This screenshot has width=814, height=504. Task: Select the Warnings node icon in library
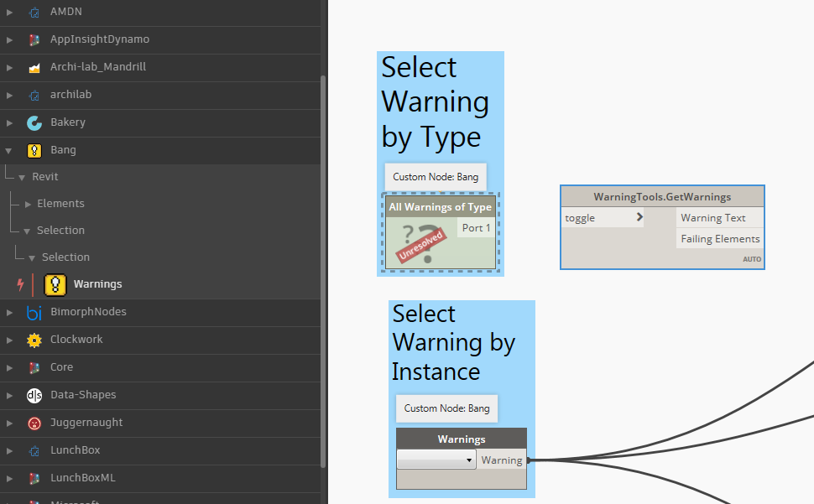click(x=55, y=284)
